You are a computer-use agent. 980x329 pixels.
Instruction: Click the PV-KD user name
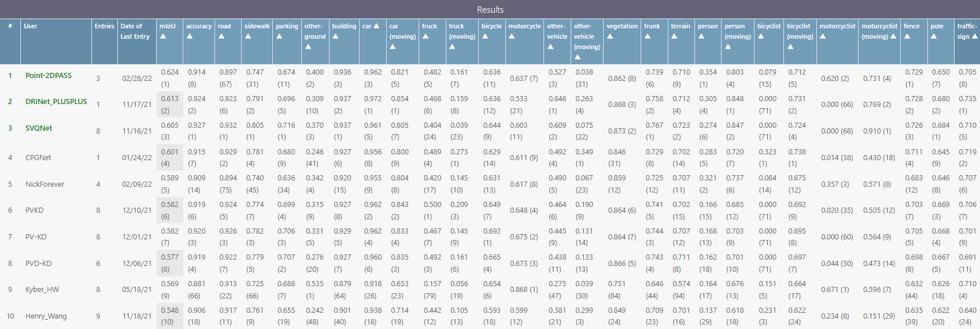(36, 237)
